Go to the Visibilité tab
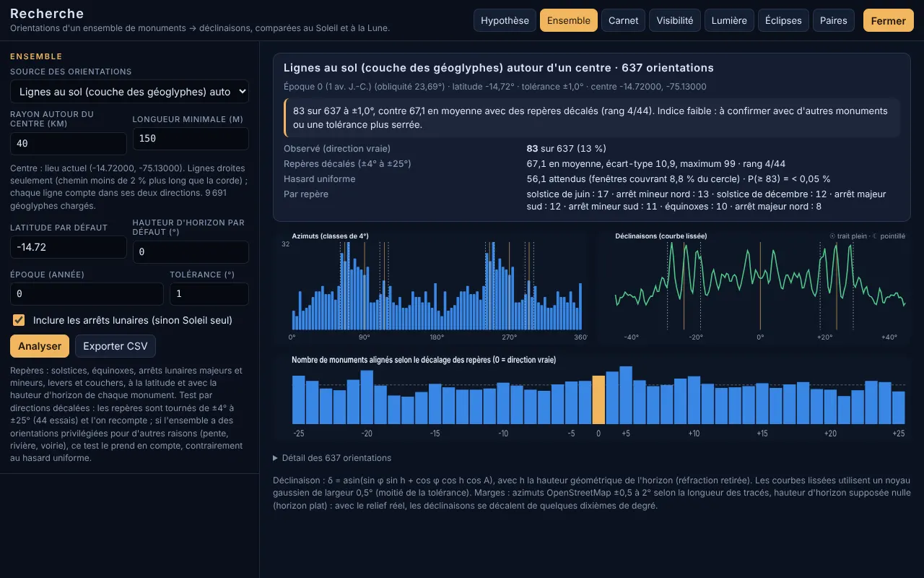 coord(675,20)
